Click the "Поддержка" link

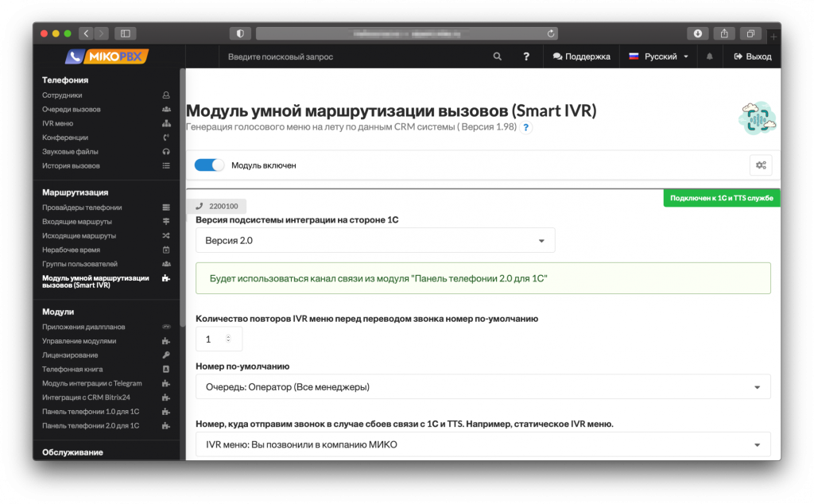pos(581,56)
